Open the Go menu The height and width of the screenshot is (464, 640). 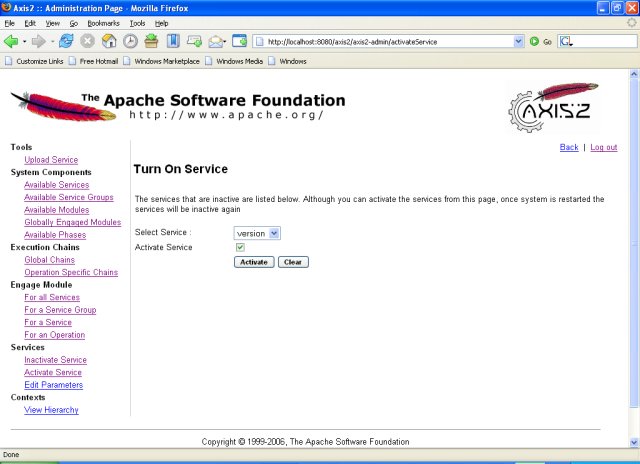[x=73, y=23]
